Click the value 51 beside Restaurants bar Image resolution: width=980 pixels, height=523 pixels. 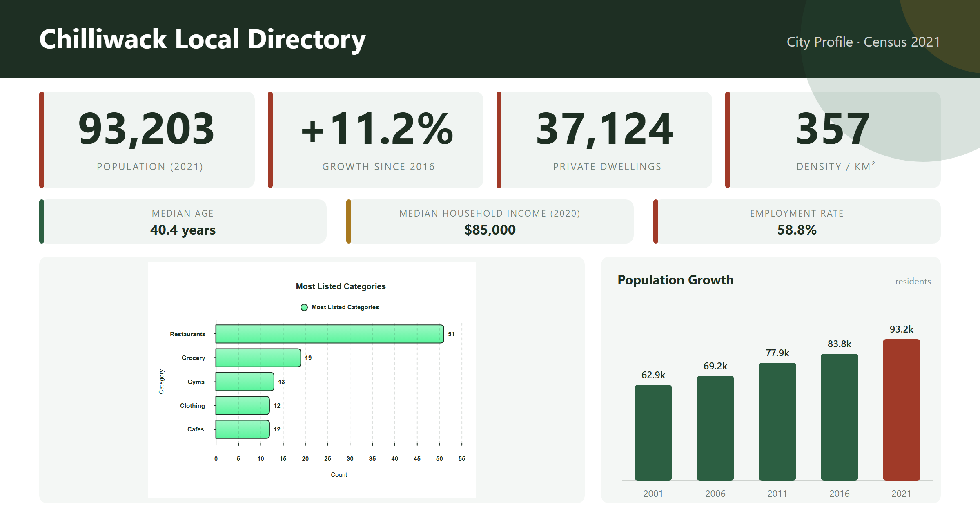click(x=451, y=334)
